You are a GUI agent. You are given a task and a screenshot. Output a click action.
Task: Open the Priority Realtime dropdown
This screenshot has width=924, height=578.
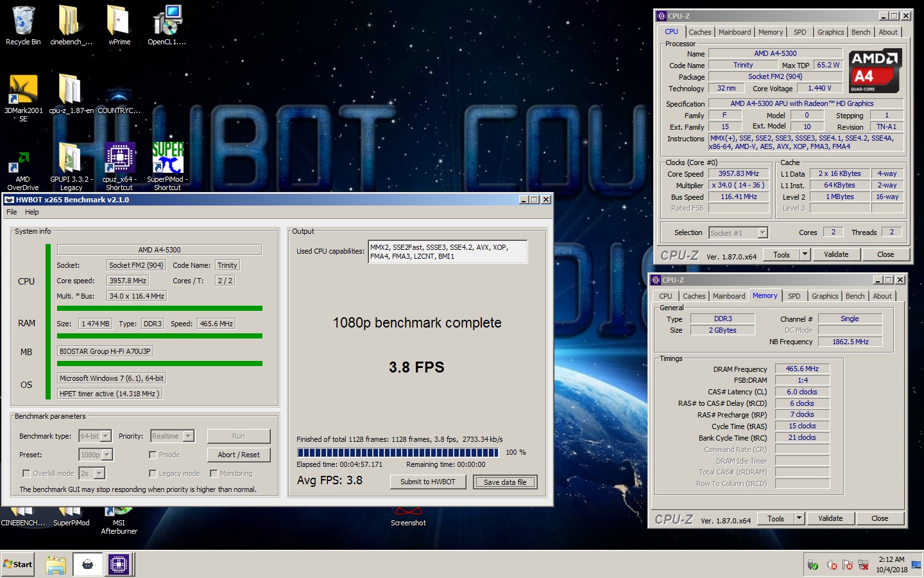(172, 436)
